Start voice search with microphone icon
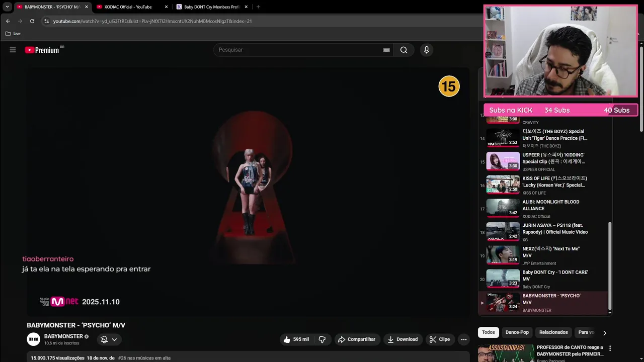Image resolution: width=644 pixels, height=362 pixels. (427, 50)
